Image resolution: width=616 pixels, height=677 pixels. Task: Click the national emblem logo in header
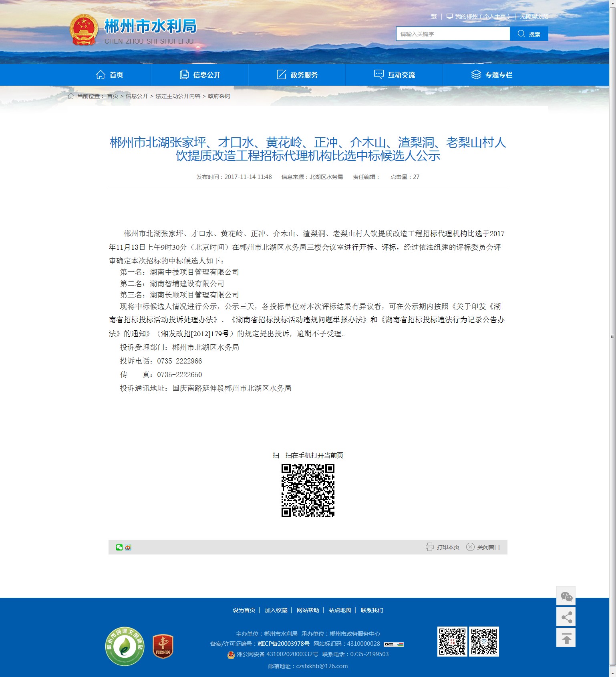point(84,30)
